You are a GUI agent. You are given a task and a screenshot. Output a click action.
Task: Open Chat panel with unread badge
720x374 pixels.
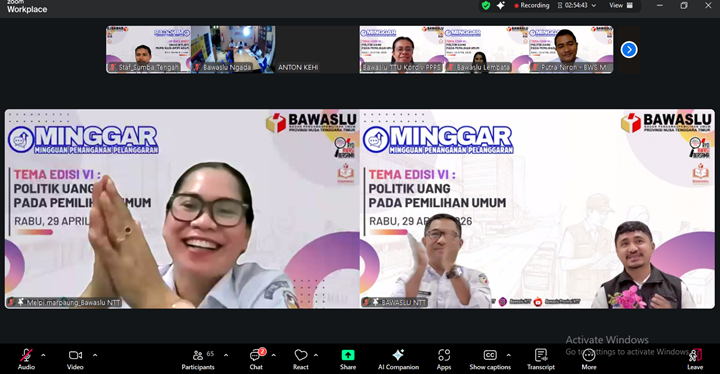[256, 359]
